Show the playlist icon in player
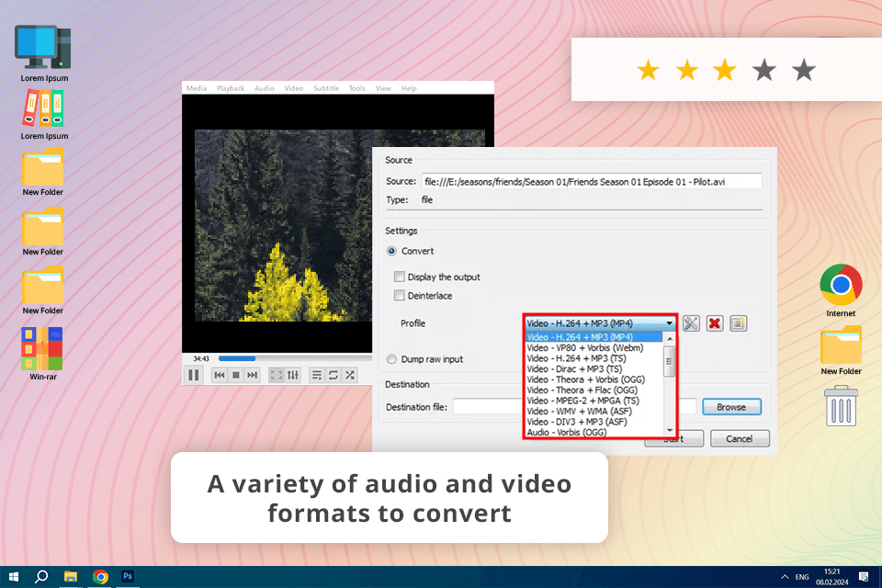 click(317, 375)
